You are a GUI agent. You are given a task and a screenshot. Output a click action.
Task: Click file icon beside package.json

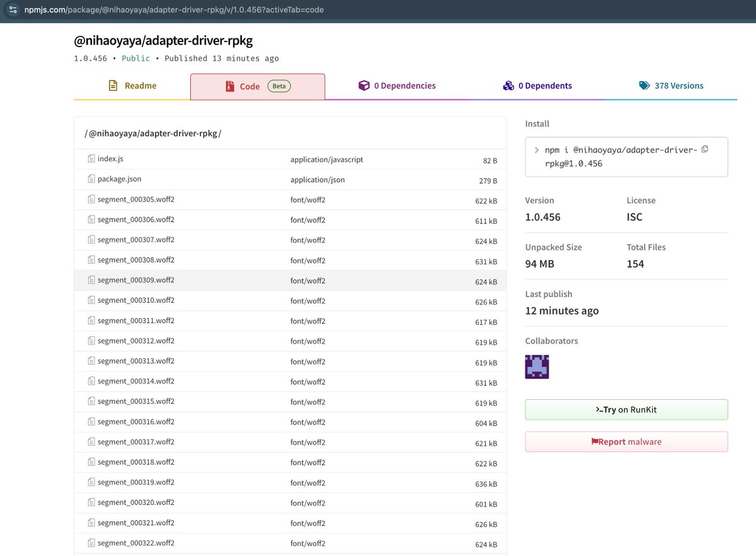pyautogui.click(x=91, y=179)
